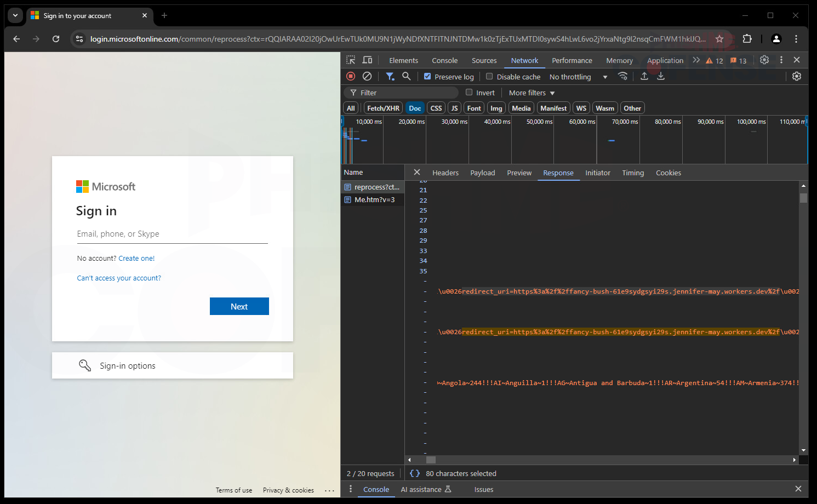Open a new browser tab
The height and width of the screenshot is (504, 817).
[x=164, y=15]
